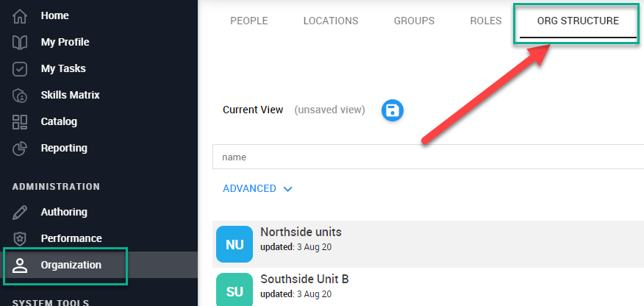Expand the ADVANCED filter chevron
644x306 pixels.
288,189
